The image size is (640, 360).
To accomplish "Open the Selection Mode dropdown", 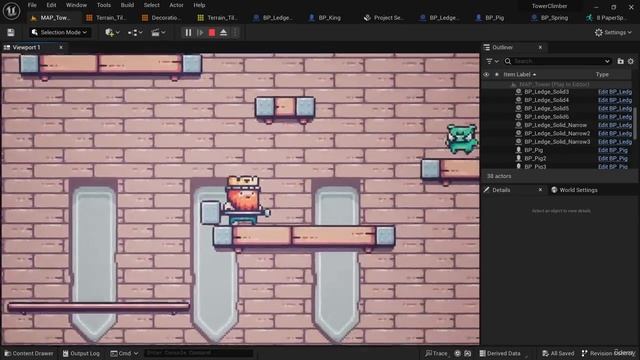I will coord(60,33).
